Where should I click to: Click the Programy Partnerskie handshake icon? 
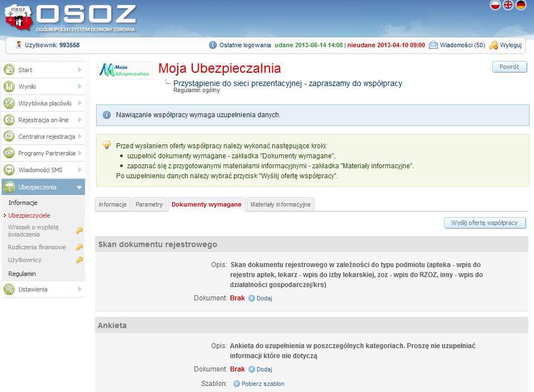(9, 153)
